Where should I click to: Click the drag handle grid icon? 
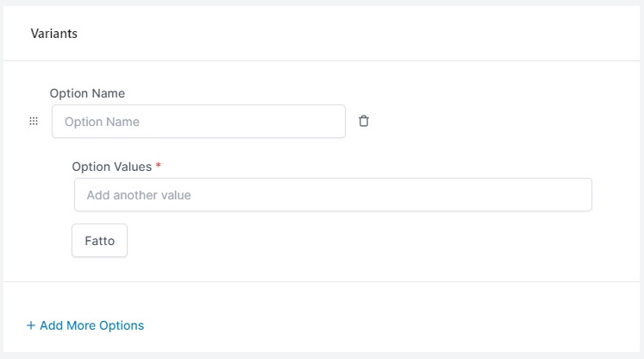[x=34, y=121]
